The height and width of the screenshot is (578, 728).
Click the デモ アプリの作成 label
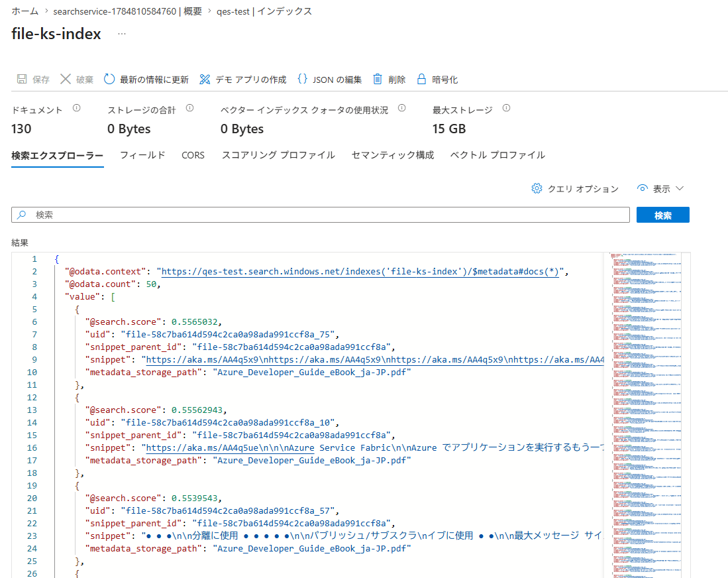point(250,80)
